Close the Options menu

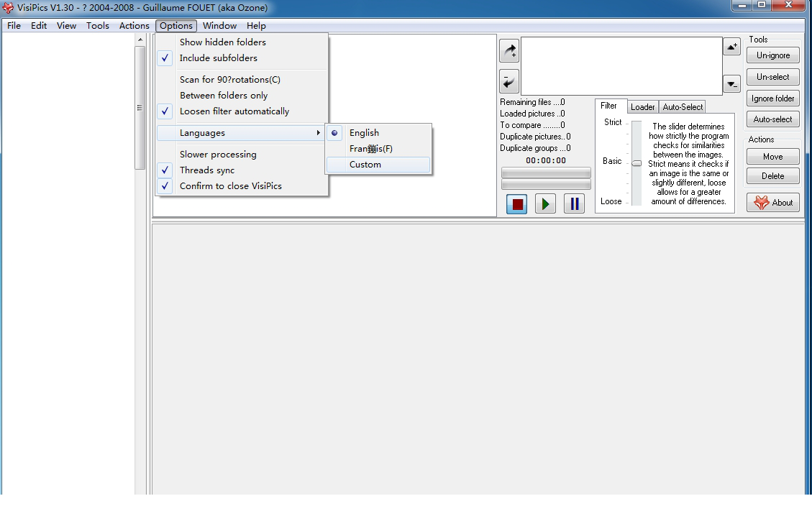pos(176,25)
